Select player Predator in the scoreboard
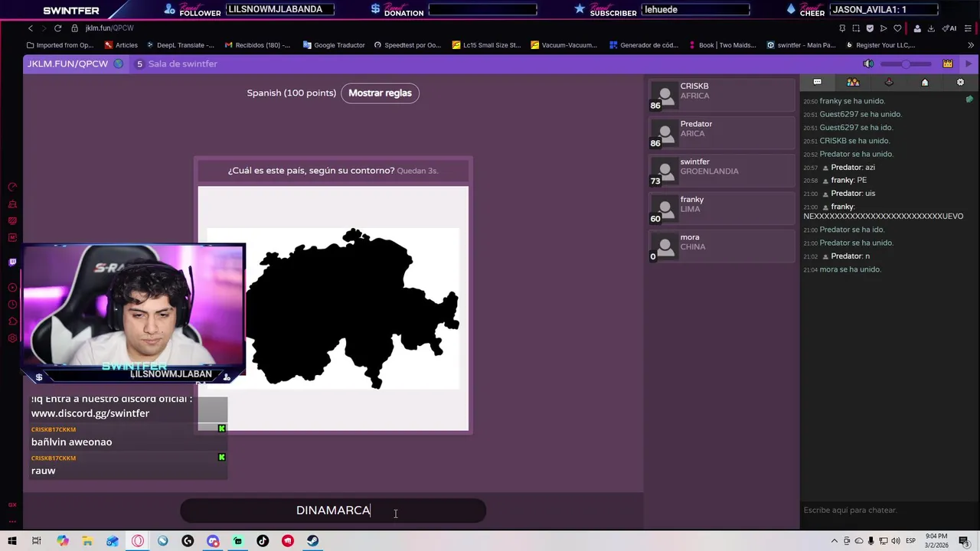This screenshot has width=980, height=551. (x=722, y=133)
